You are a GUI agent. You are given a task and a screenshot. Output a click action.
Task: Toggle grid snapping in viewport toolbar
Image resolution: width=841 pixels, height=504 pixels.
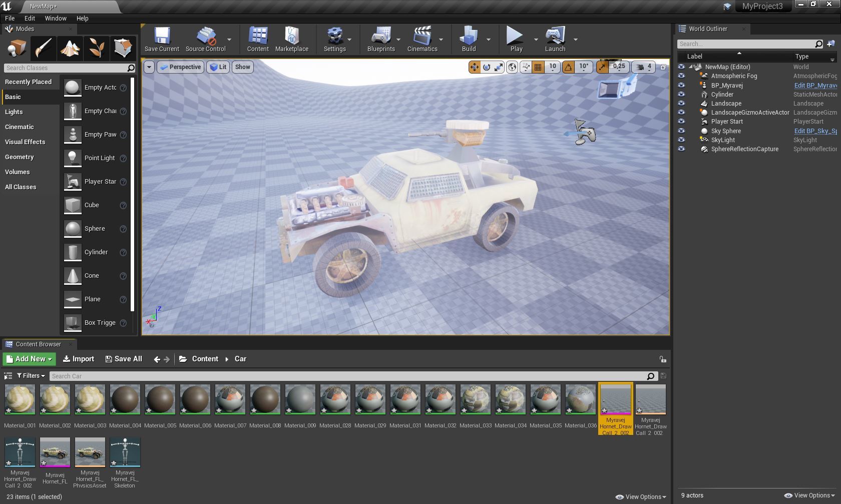click(538, 67)
